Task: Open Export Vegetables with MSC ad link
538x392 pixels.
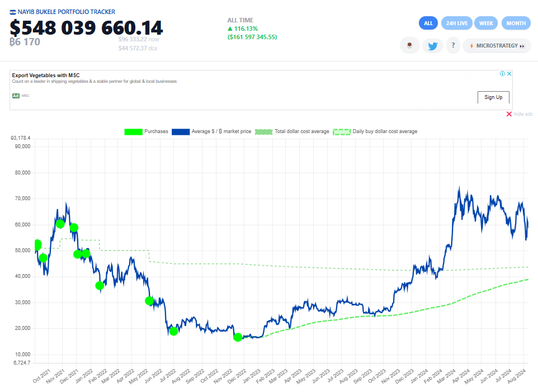Action: pos(46,75)
